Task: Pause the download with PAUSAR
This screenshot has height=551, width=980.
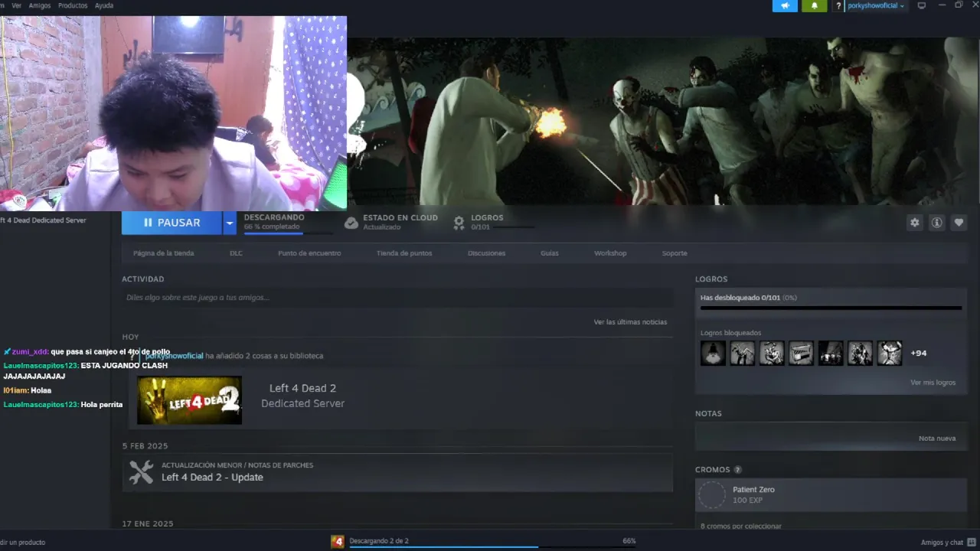Action: click(172, 223)
